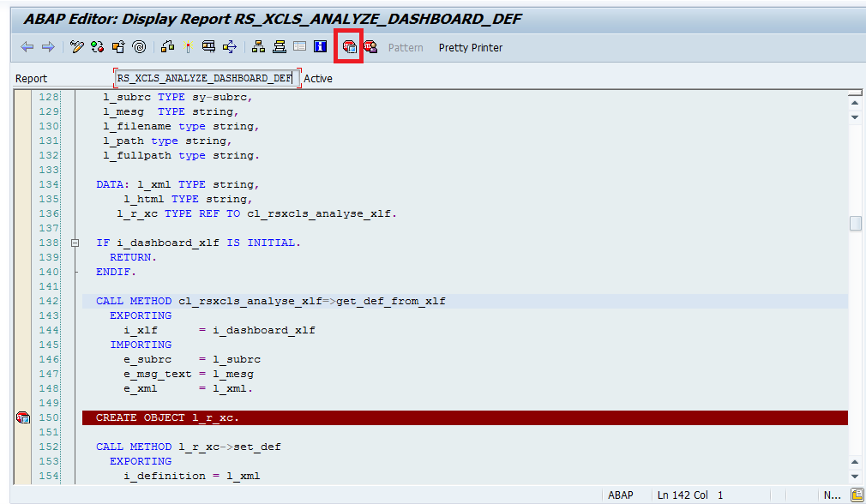Click the RETURN. statement
Viewport: 866px width, 504px height.
click(x=133, y=257)
